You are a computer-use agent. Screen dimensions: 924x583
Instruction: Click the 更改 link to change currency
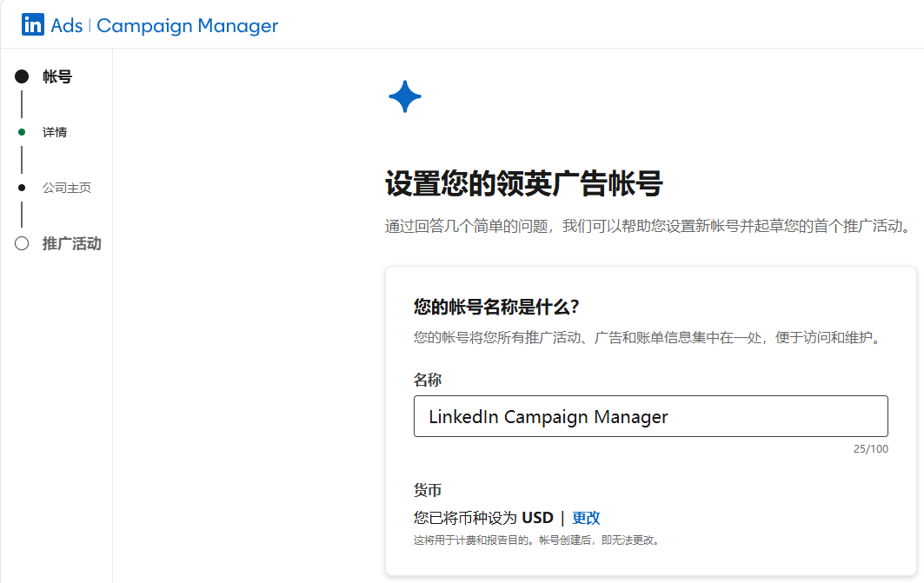tap(586, 518)
